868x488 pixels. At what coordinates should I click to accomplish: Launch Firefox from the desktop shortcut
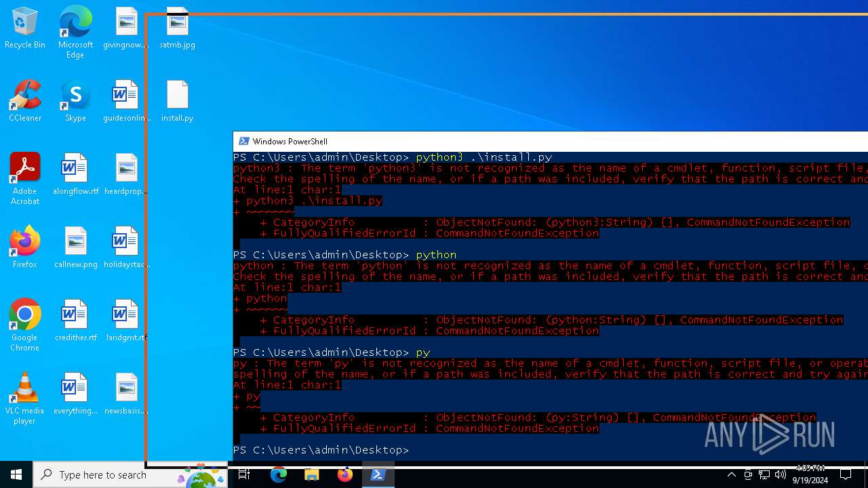click(25, 248)
